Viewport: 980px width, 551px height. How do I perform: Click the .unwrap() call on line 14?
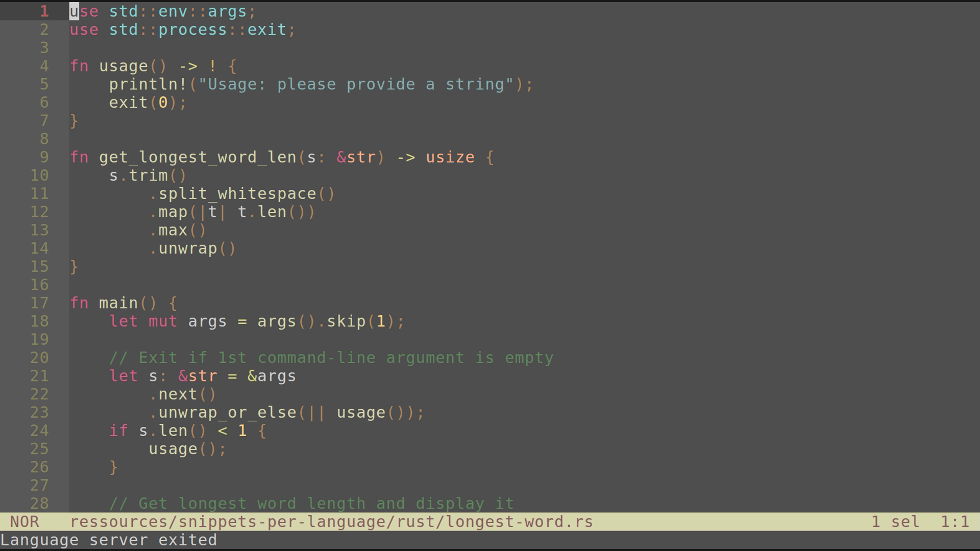click(x=192, y=248)
